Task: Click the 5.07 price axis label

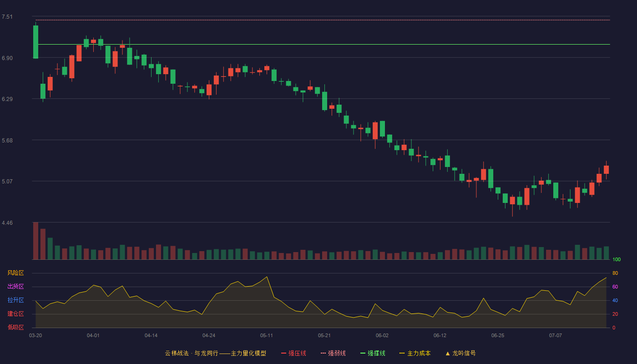Action: coord(7,182)
